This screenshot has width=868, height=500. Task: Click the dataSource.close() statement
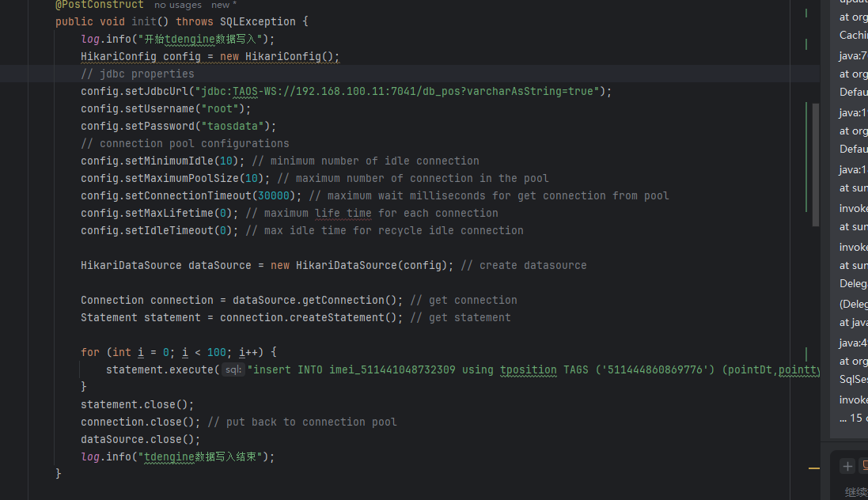tap(140, 439)
